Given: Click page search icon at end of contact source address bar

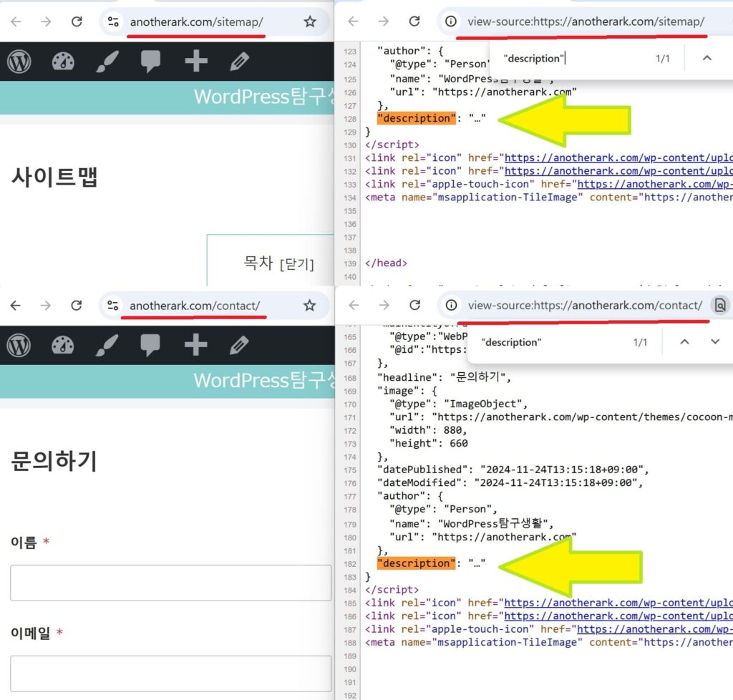Looking at the screenshot, I should tap(720, 306).
